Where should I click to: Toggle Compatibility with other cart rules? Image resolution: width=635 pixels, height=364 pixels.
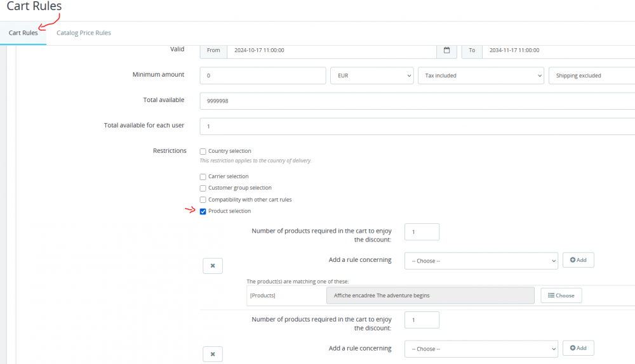point(203,200)
